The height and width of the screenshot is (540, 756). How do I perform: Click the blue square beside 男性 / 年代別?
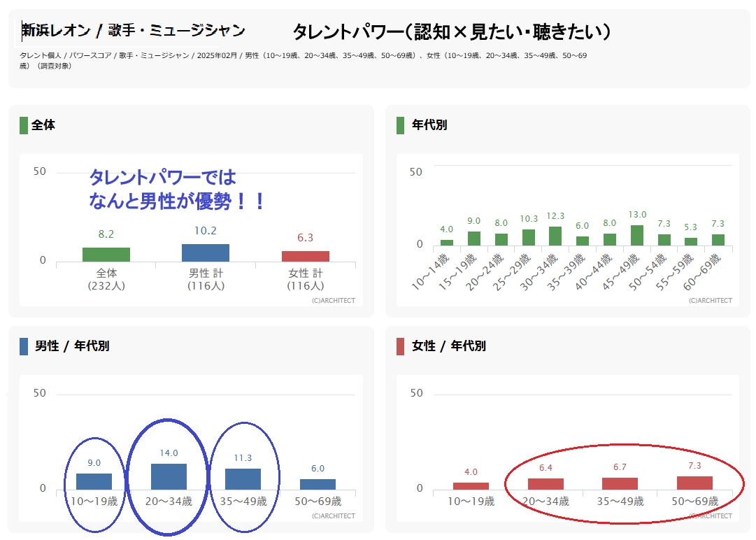pyautogui.click(x=24, y=346)
